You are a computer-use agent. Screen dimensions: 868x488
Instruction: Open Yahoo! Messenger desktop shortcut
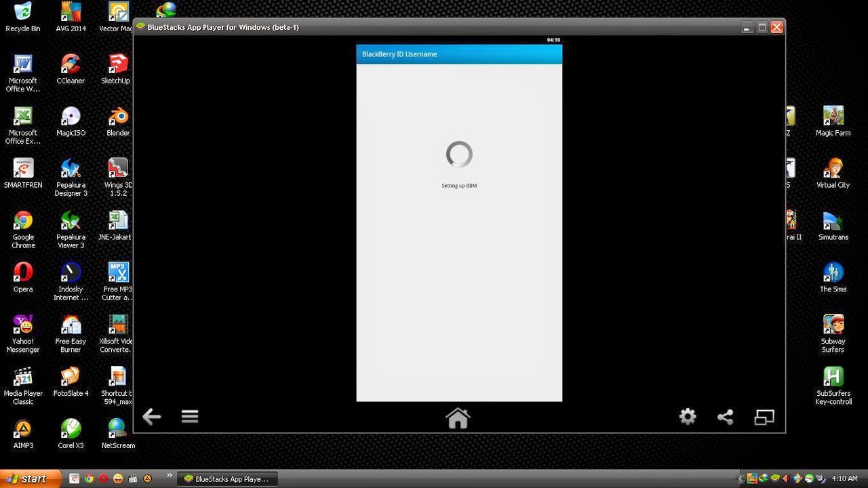[x=23, y=334]
